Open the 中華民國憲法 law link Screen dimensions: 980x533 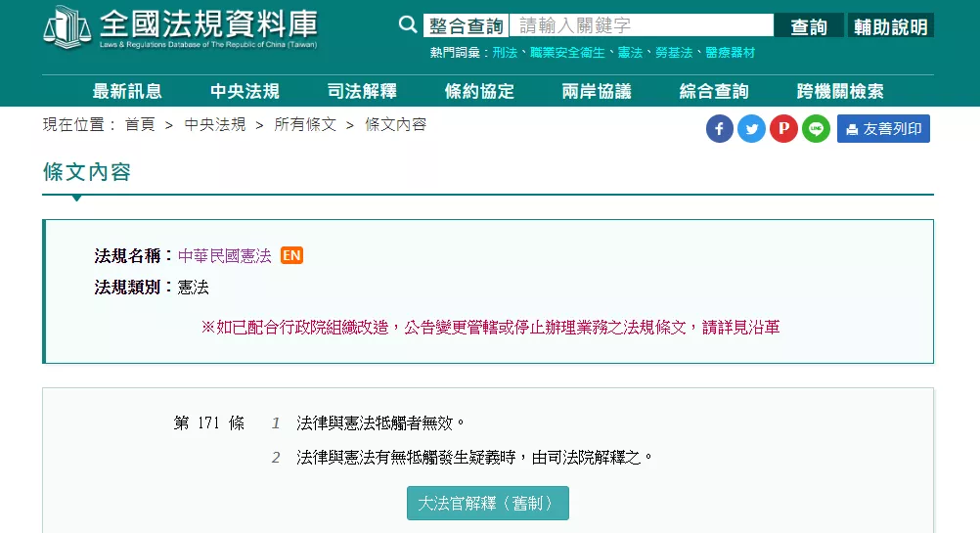click(x=225, y=255)
